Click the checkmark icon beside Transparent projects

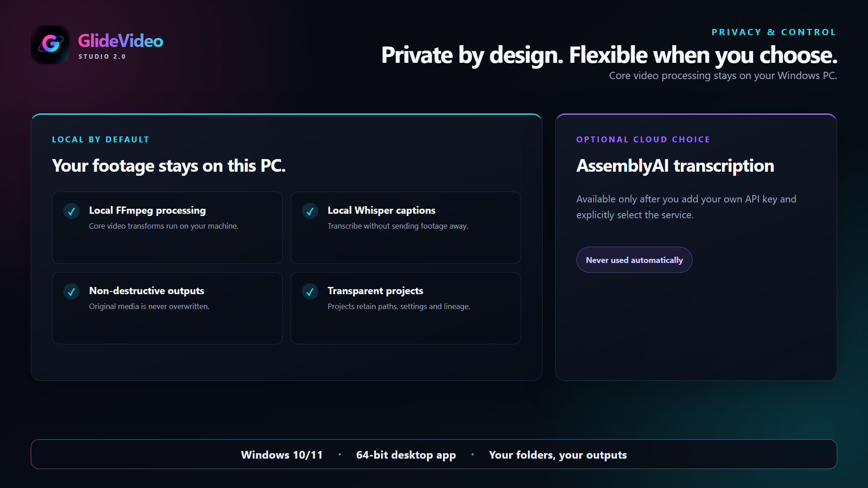tap(310, 291)
